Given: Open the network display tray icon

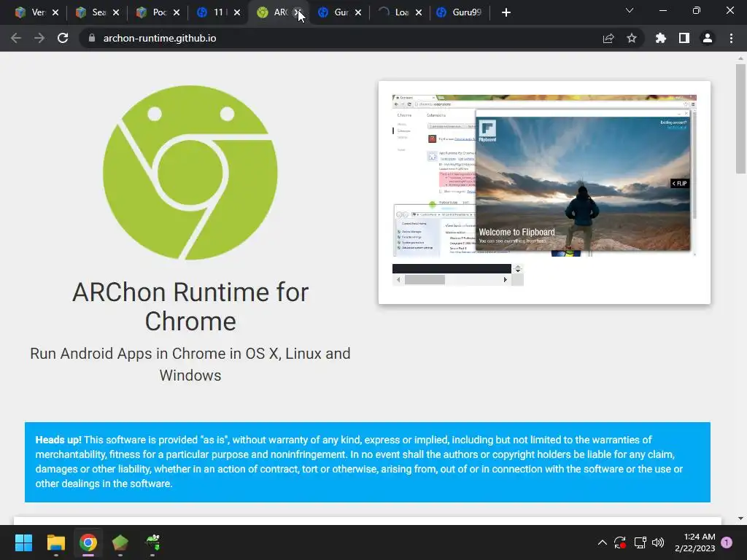Looking at the screenshot, I should point(640,542).
